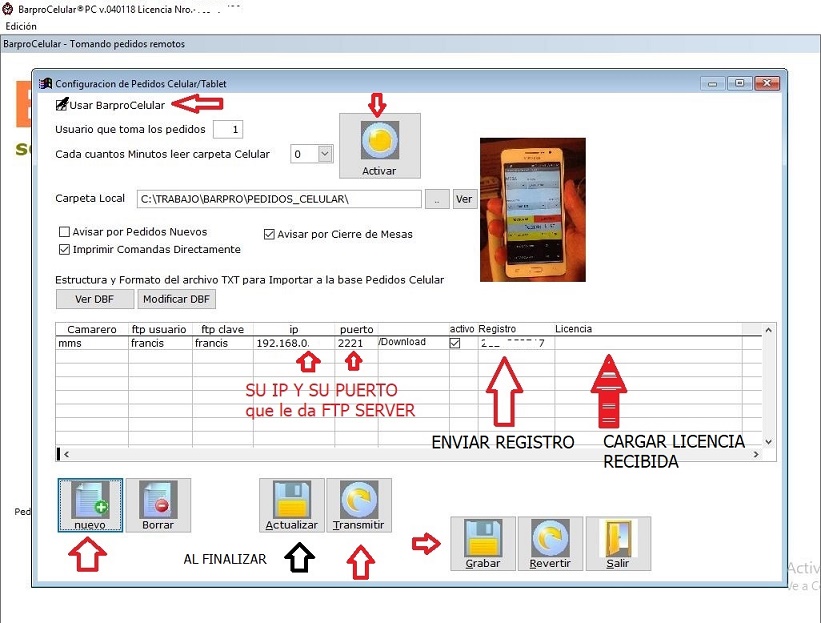821x623 pixels.
Task: Delete the row with Borrar
Action: click(158, 505)
